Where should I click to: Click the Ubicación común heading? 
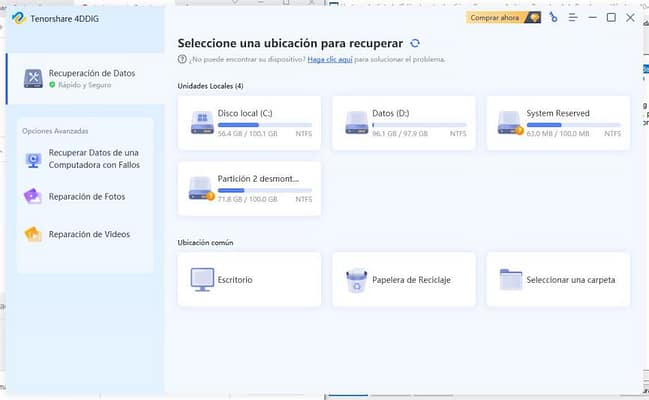pyautogui.click(x=205, y=243)
